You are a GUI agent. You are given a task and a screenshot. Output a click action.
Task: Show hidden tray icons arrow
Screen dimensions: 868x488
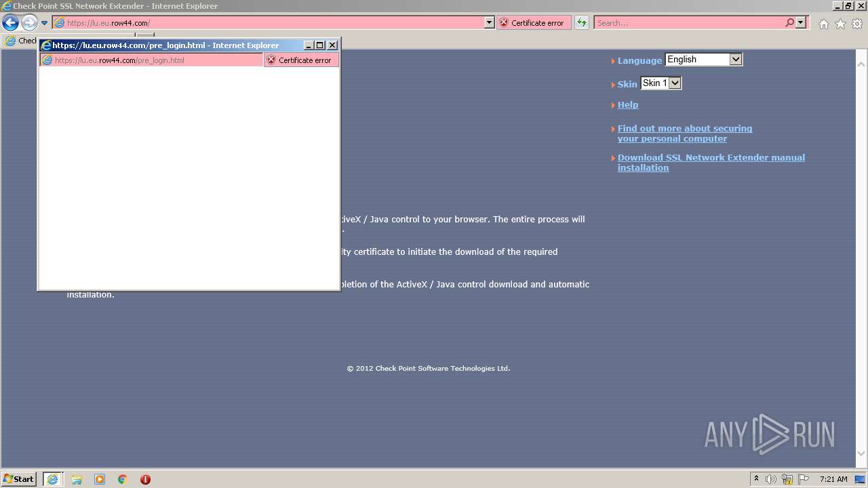756,479
